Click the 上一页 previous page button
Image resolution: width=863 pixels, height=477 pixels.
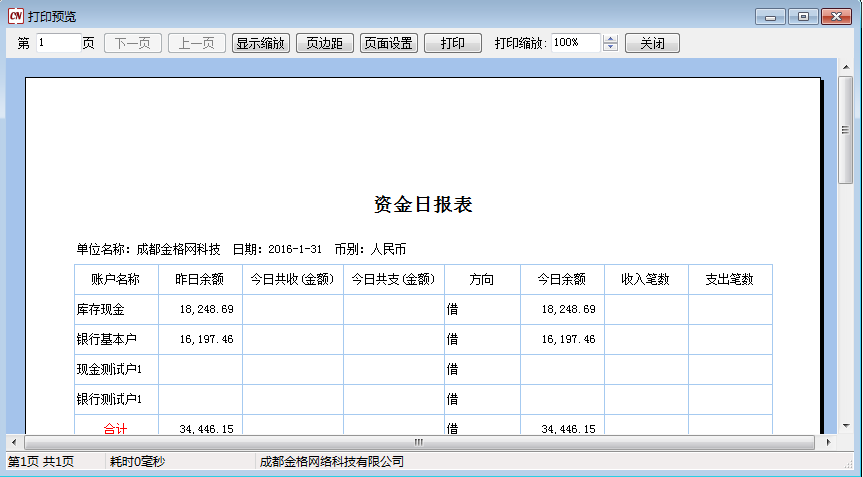tap(196, 43)
